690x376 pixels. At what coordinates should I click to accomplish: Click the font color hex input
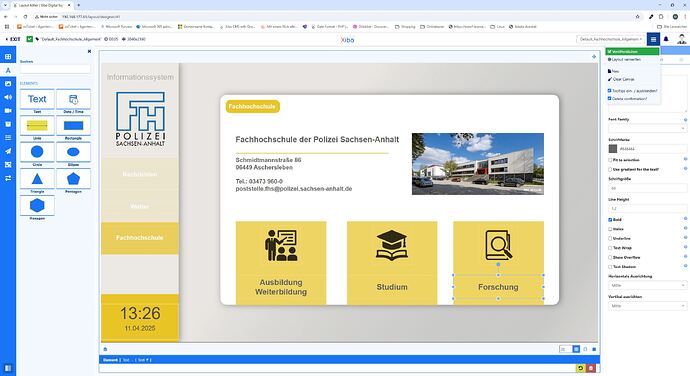click(652, 149)
